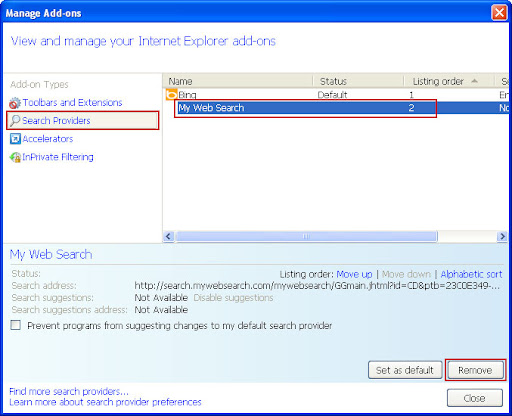This screenshot has width=512, height=416.
Task: Sort by Listing order column header
Action: (x=449, y=81)
